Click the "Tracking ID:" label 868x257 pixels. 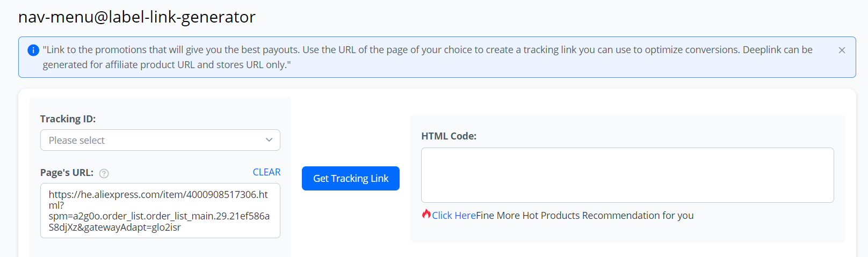coord(68,119)
